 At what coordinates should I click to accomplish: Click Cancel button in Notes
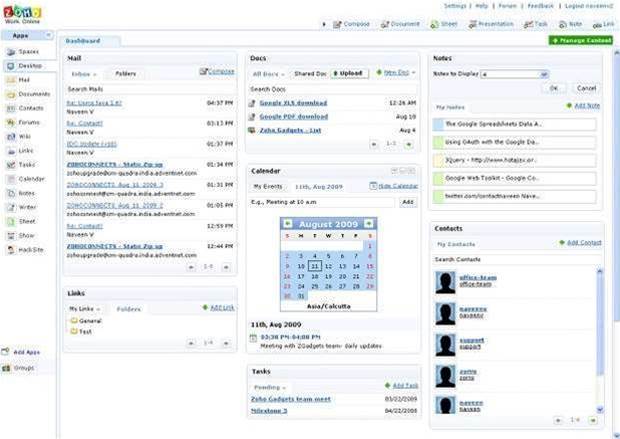pyautogui.click(x=586, y=88)
